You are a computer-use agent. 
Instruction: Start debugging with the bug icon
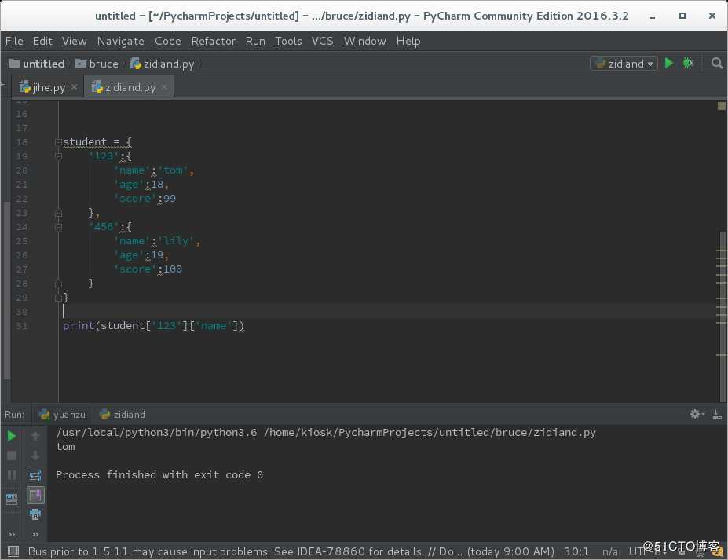point(688,63)
